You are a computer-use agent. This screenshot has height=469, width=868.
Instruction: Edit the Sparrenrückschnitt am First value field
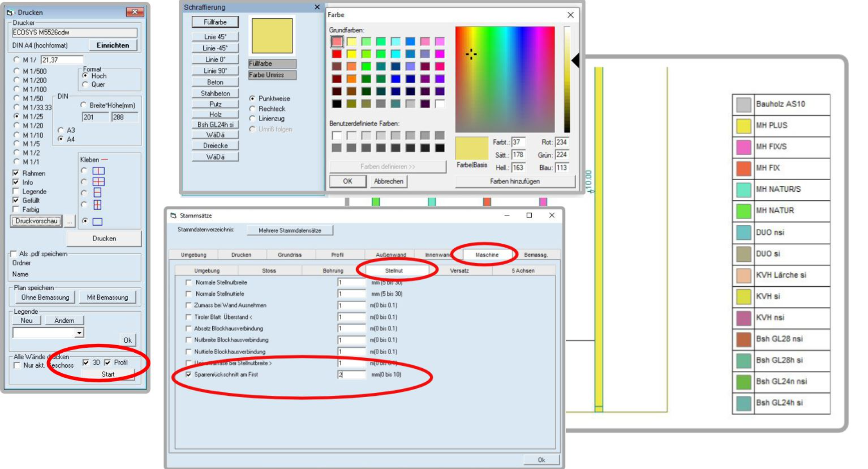351,374
